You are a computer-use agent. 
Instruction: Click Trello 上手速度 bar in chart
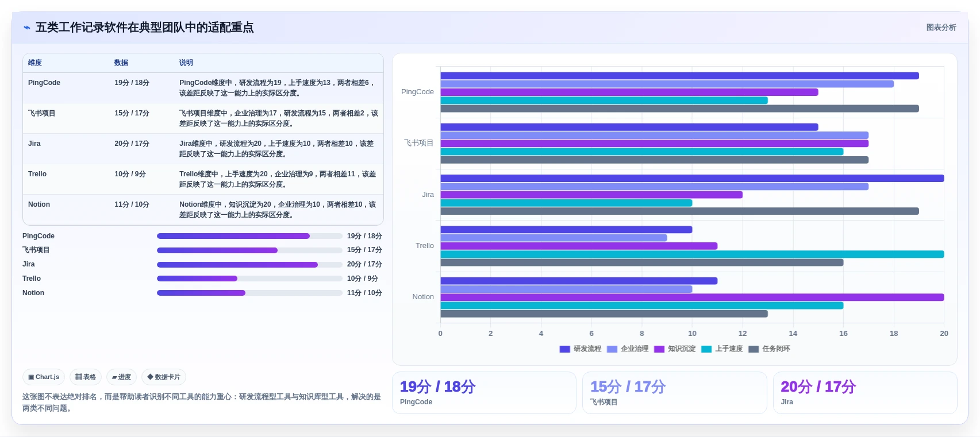pyautogui.click(x=692, y=254)
